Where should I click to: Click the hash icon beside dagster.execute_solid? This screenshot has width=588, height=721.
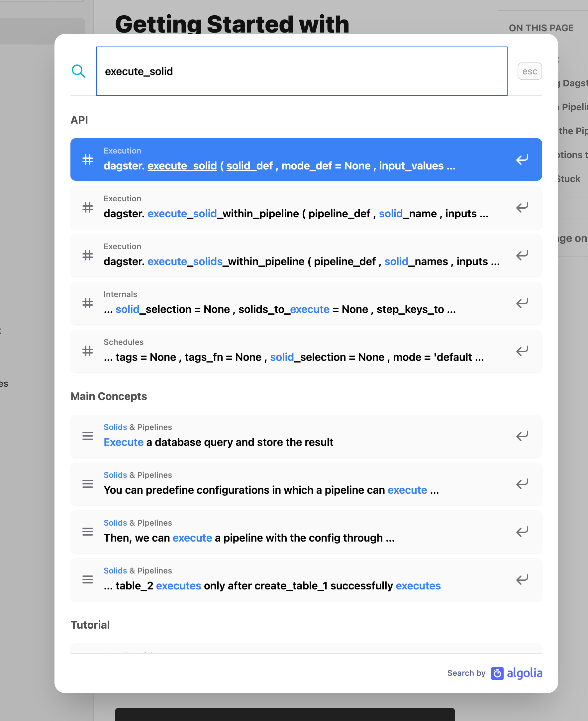87,159
